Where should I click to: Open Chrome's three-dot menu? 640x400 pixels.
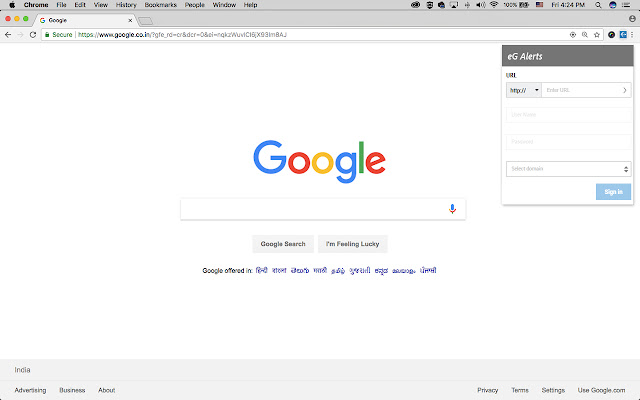point(632,35)
